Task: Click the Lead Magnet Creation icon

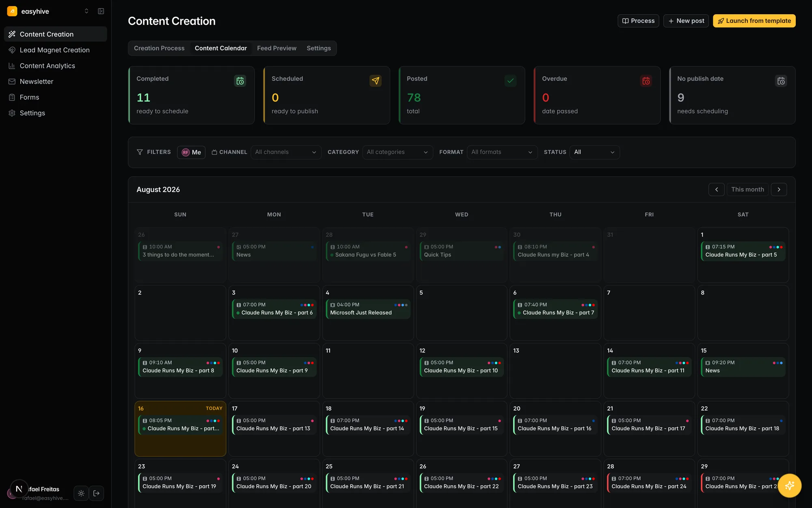Action: pos(12,50)
